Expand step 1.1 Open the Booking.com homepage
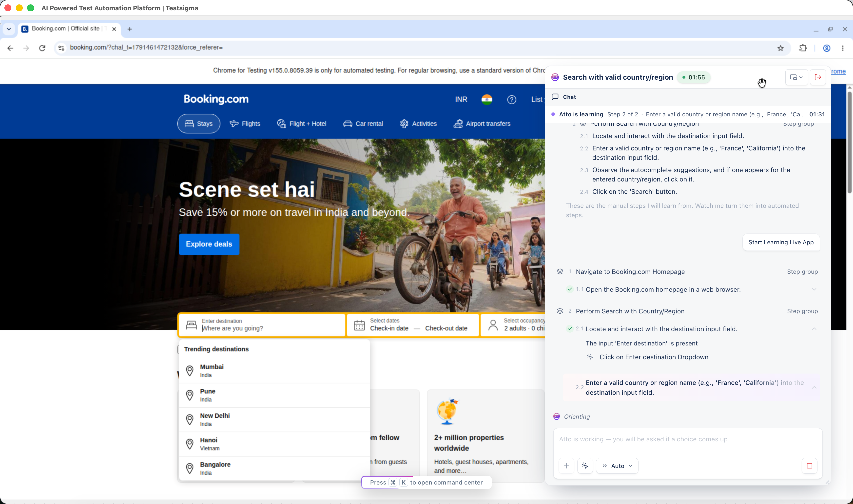Image resolution: width=853 pixels, height=504 pixels. click(x=814, y=289)
